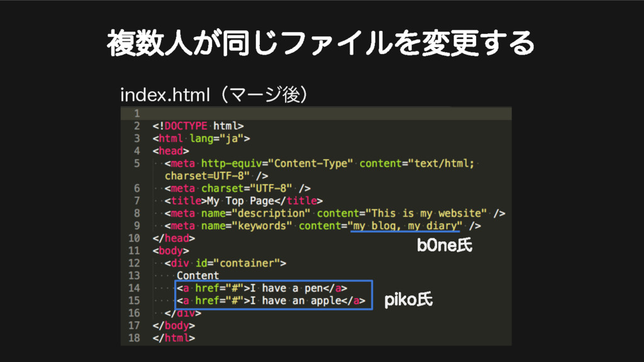
Task: Click the opening <body> tag
Action: point(171,251)
